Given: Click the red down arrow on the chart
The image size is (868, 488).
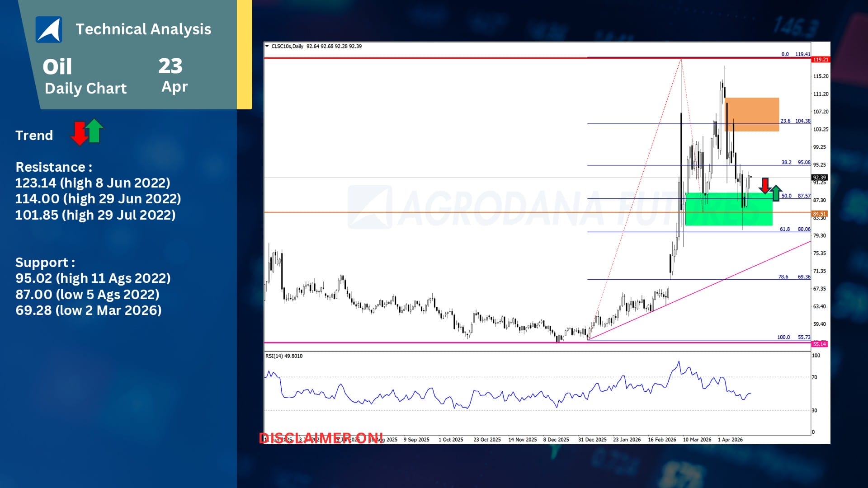Looking at the screenshot, I should pyautogui.click(x=764, y=186).
